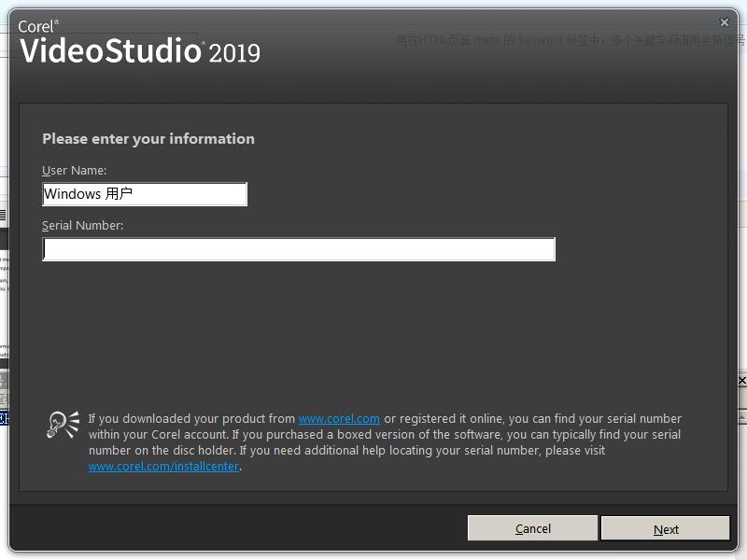Screen dimensions: 747x560
Task: Click the User Name input field
Action: pyautogui.click(x=145, y=194)
